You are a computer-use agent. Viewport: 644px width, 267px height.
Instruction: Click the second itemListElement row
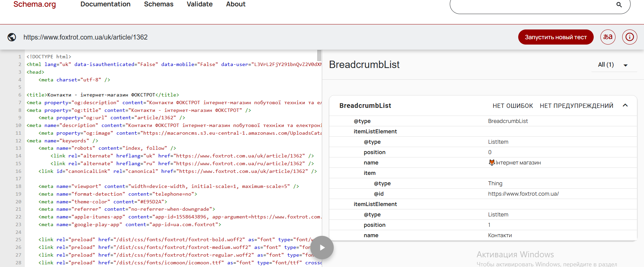[483, 204]
